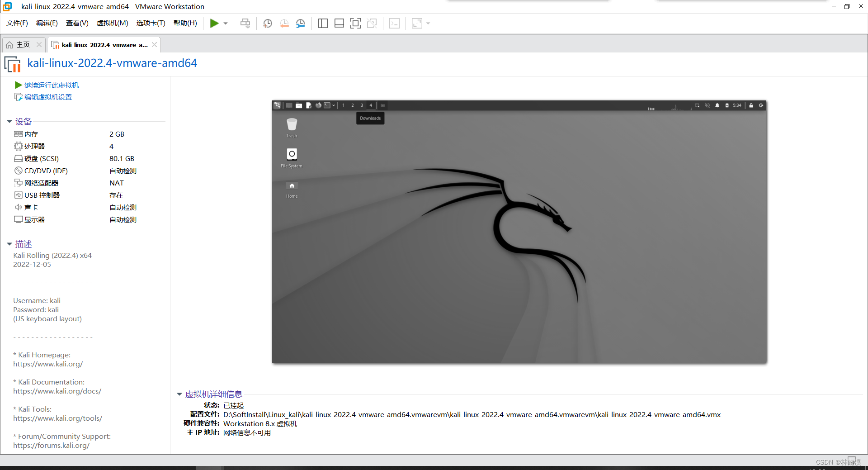Click the https://www.kali.org/docs/ text
The height and width of the screenshot is (470, 868).
pyautogui.click(x=57, y=391)
